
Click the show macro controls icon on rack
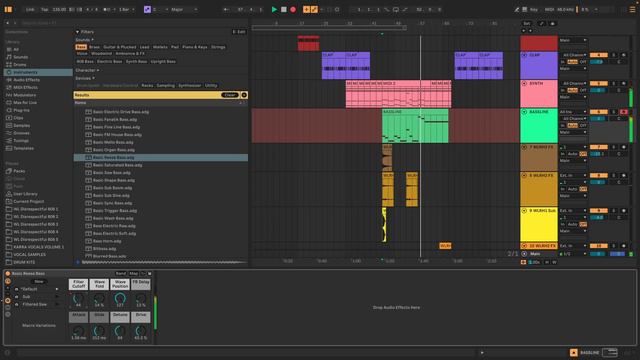click(x=8, y=282)
